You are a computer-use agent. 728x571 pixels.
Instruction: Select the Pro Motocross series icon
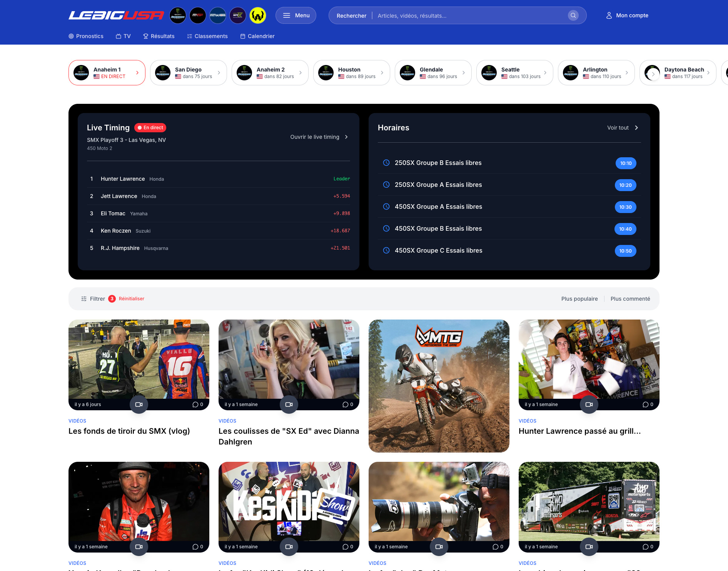tap(218, 15)
